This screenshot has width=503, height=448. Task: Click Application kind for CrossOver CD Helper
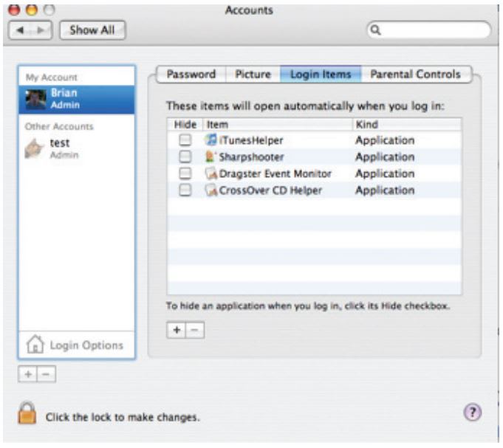point(385,190)
